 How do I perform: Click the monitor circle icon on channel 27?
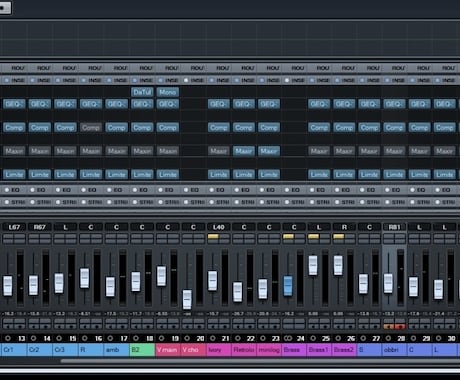pyautogui.click(x=363, y=338)
